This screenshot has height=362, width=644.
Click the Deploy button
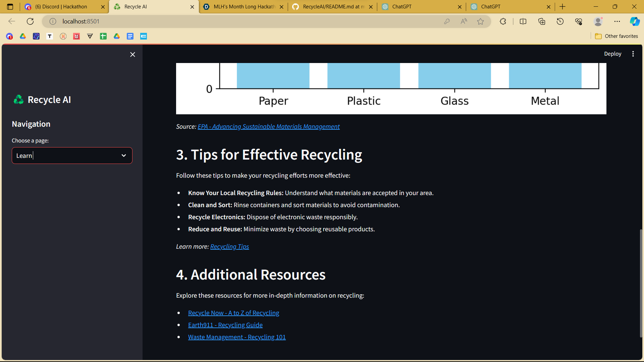coord(612,54)
